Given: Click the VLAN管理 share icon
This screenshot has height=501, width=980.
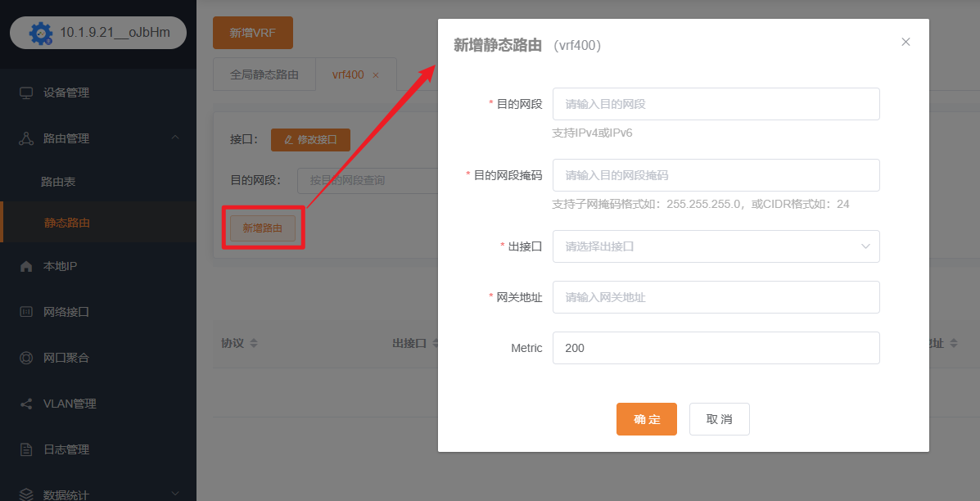Looking at the screenshot, I should (x=26, y=404).
